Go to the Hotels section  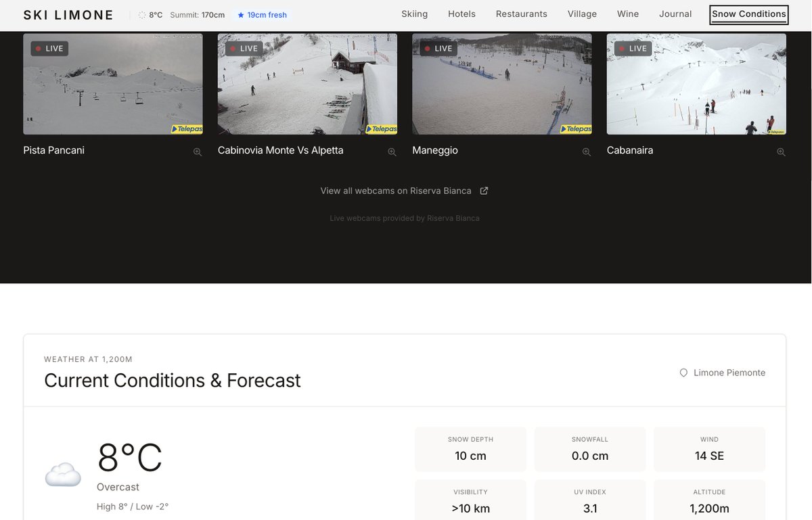(x=462, y=14)
